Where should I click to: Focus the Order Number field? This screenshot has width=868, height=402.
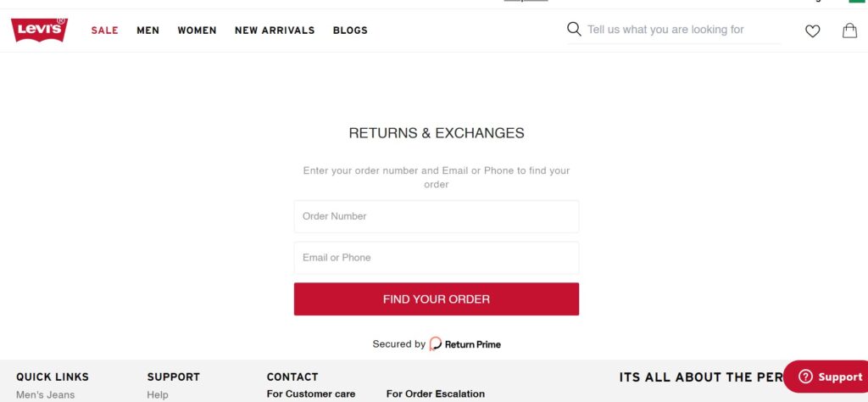point(437,216)
